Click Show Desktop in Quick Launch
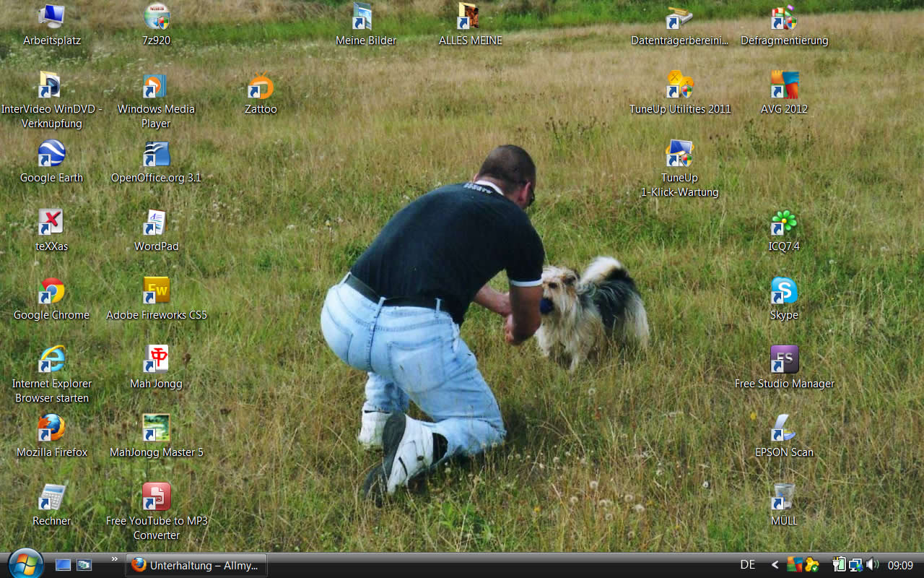This screenshot has height=578, width=924. [64, 565]
